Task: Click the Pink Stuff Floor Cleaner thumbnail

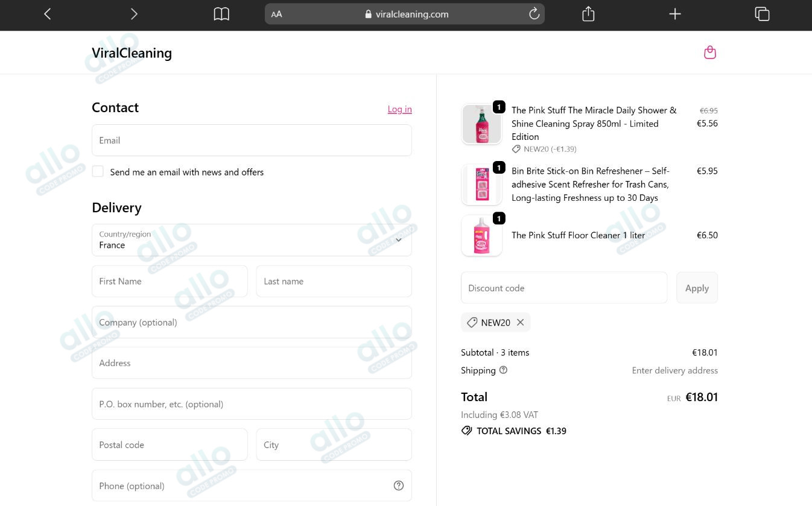Action: point(481,236)
